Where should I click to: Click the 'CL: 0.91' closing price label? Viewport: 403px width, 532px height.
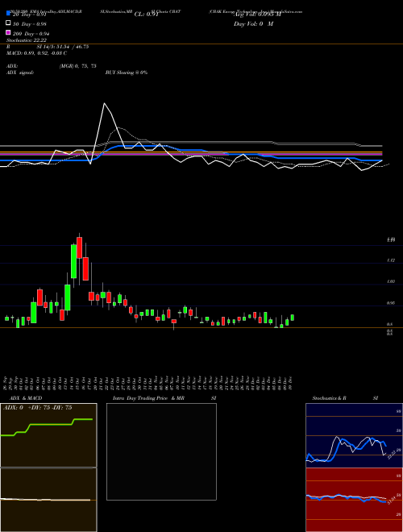[x=146, y=15]
